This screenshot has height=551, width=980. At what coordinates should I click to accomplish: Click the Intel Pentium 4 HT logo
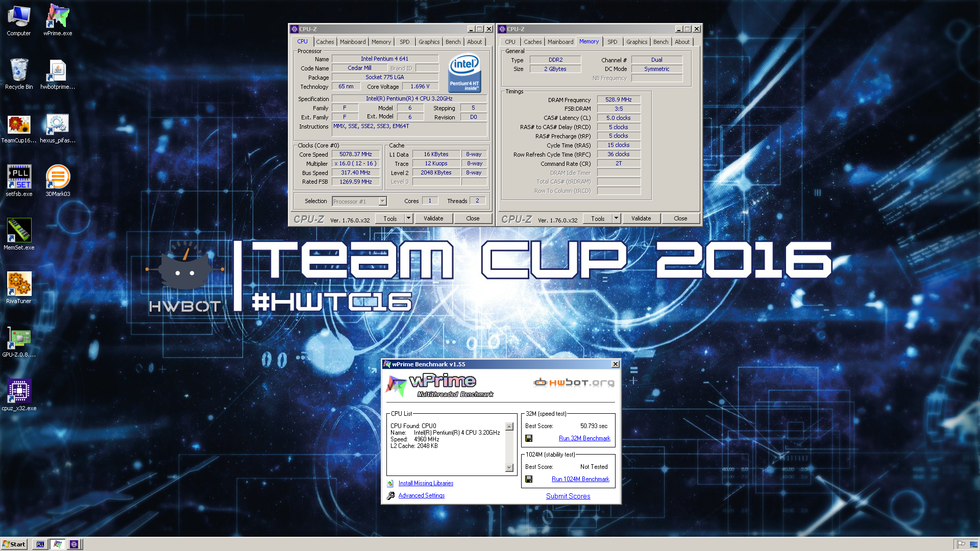pyautogui.click(x=464, y=74)
